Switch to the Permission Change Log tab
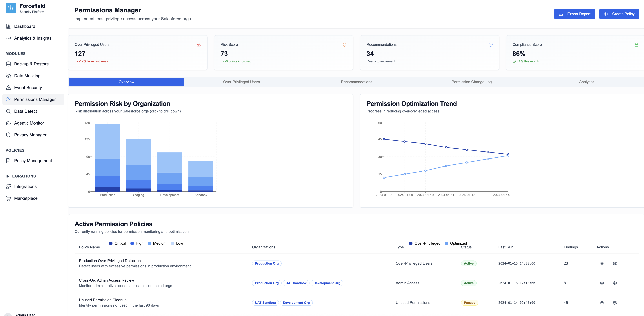The image size is (644, 316). coord(472,82)
